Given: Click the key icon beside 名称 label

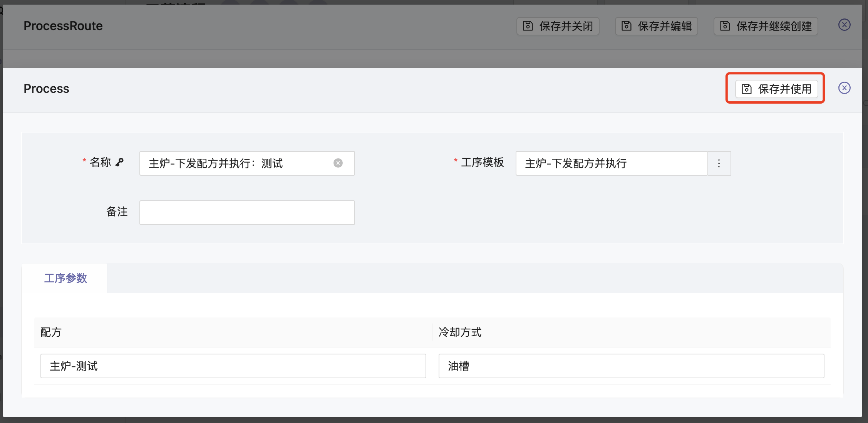Looking at the screenshot, I should point(120,162).
